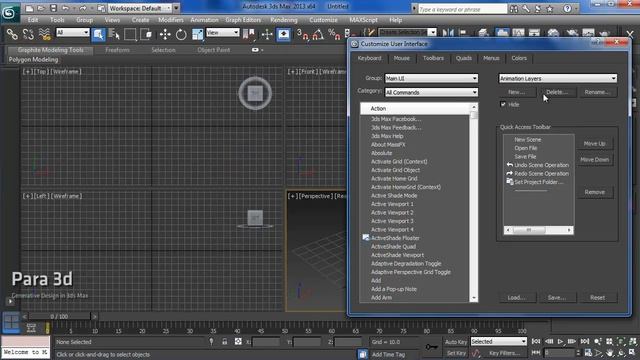Open the Modifiers menu

(171, 20)
